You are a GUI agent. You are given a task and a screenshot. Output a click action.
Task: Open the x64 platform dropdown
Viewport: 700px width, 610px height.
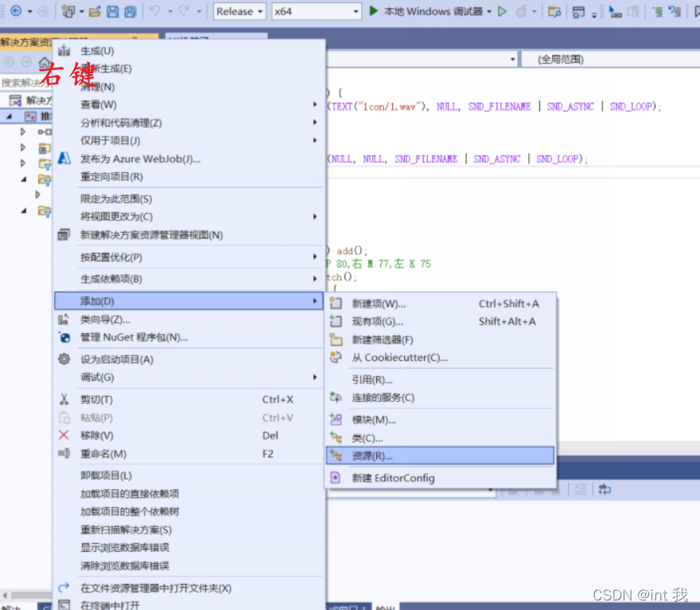(315, 11)
